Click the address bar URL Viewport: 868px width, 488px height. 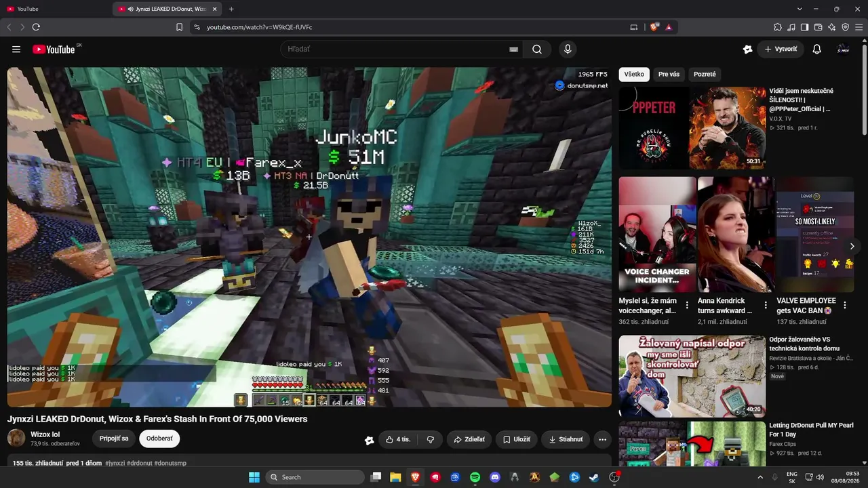[x=259, y=27]
